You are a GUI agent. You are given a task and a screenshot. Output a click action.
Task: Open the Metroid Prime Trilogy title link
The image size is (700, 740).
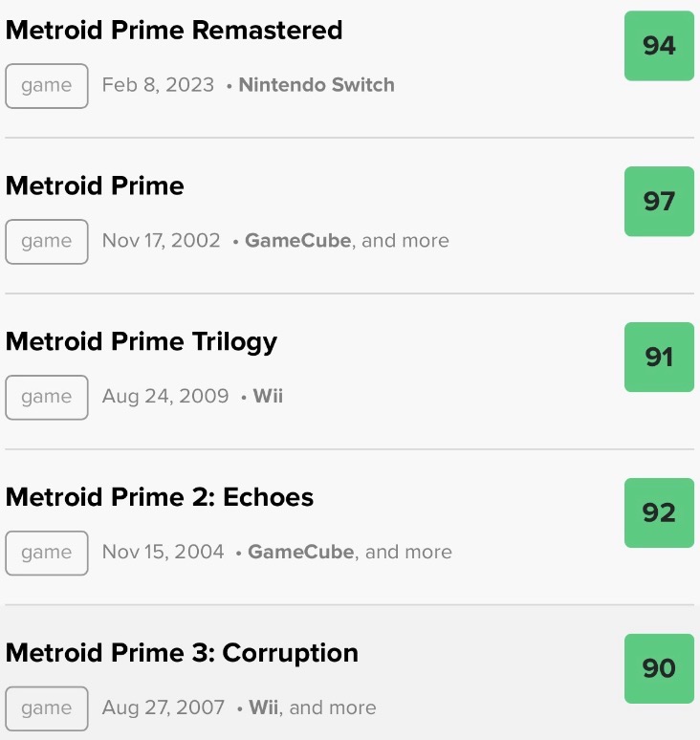(142, 342)
